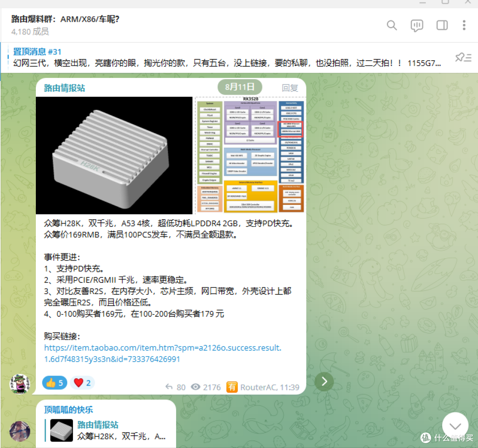The width and height of the screenshot is (478, 448).
Task: Toggle the discussion sidebar panel icon
Action: [x=442, y=25]
